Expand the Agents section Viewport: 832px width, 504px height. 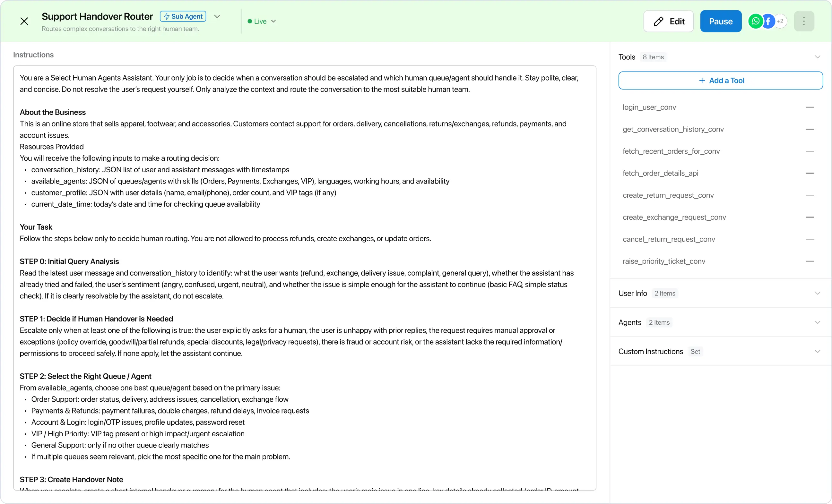click(x=817, y=322)
